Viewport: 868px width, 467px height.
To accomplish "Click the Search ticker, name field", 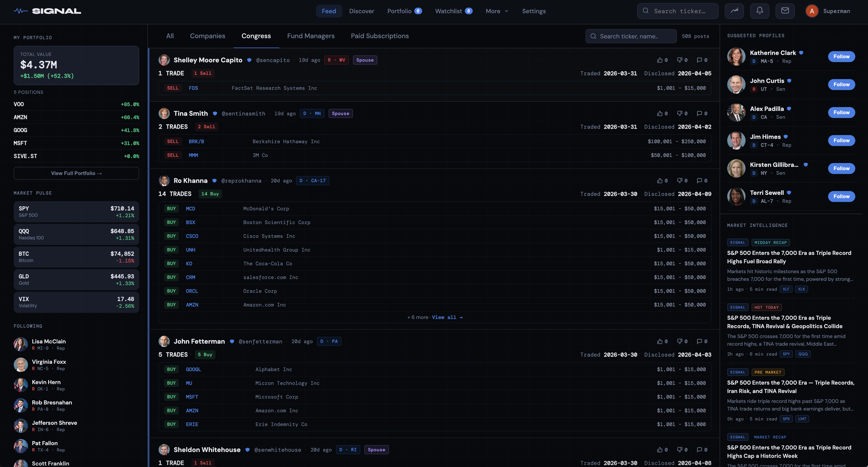I will coord(631,36).
